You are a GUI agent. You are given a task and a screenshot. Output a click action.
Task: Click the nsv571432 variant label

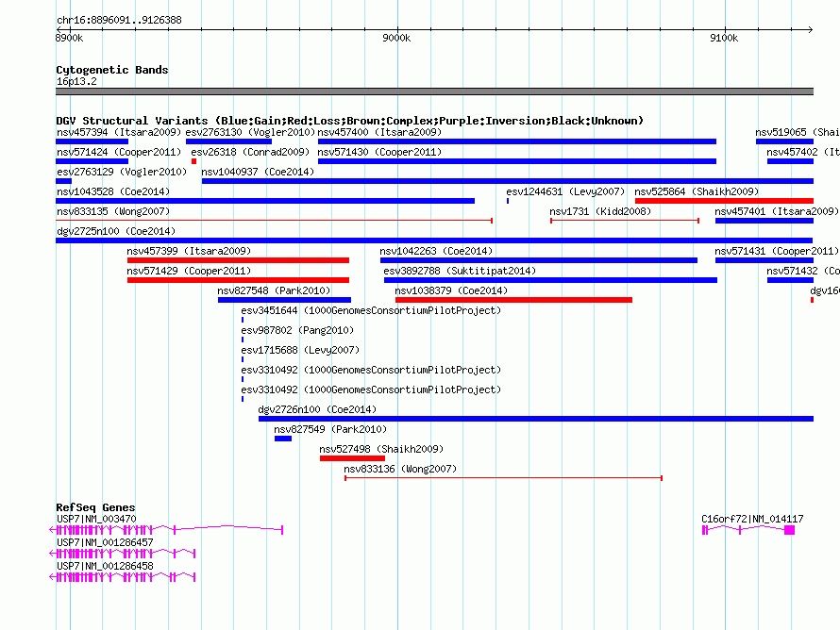[x=802, y=271]
